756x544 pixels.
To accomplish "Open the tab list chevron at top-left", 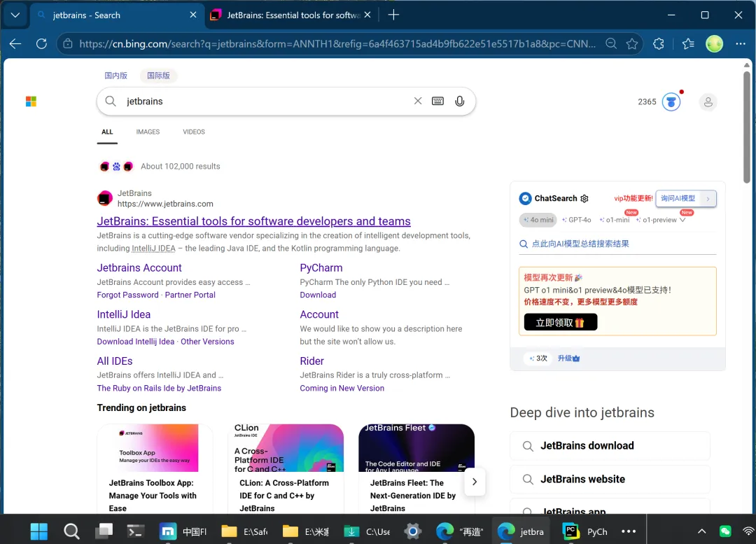I will click(15, 15).
